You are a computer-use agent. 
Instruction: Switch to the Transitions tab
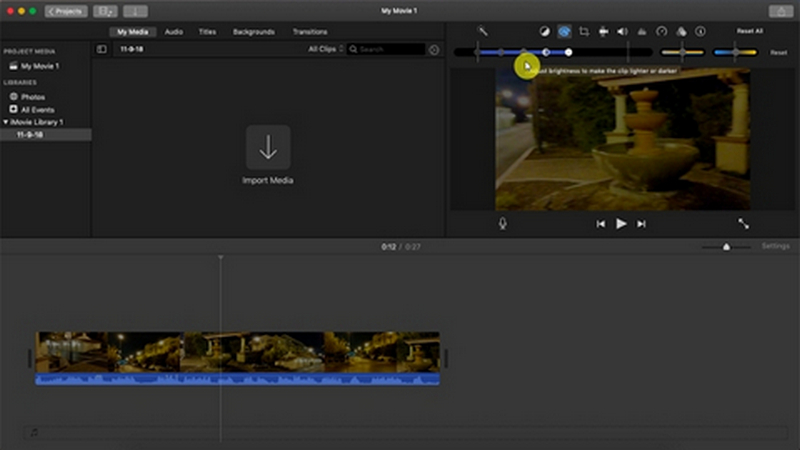(310, 32)
